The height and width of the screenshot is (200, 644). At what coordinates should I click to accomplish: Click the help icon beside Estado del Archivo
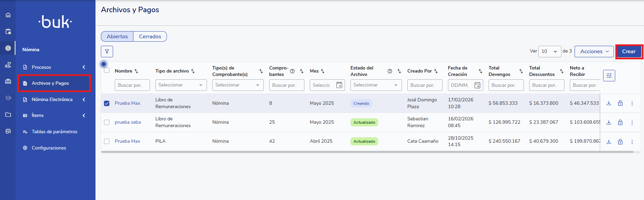[x=390, y=71]
